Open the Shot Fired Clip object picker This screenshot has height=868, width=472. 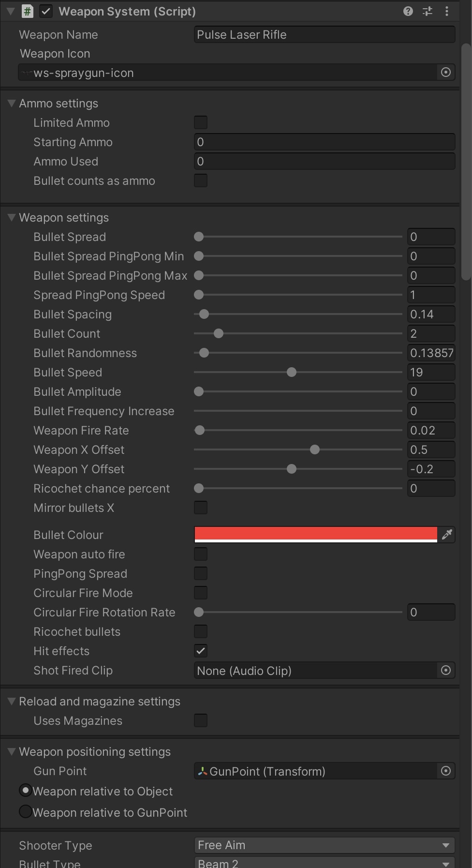(445, 671)
